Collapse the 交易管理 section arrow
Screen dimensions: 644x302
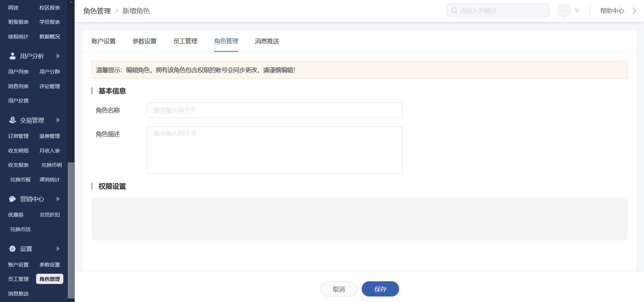(58, 120)
